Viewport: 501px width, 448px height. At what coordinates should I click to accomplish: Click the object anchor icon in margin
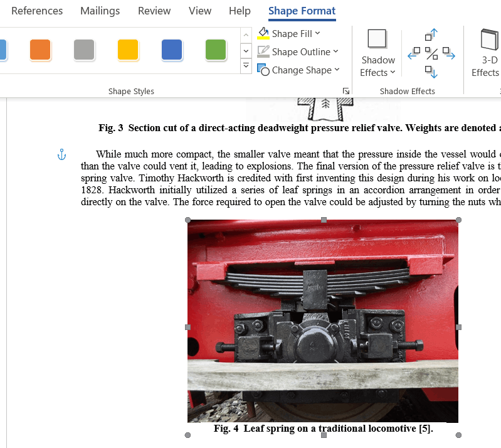(61, 155)
